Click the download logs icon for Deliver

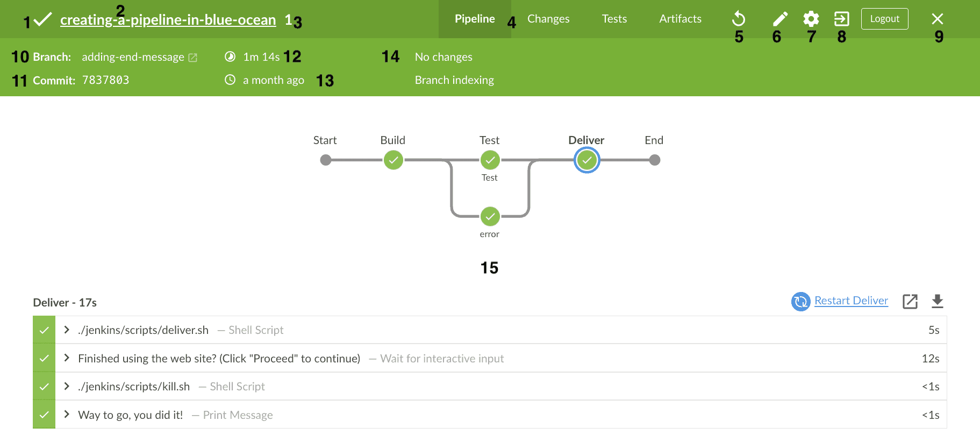point(938,301)
